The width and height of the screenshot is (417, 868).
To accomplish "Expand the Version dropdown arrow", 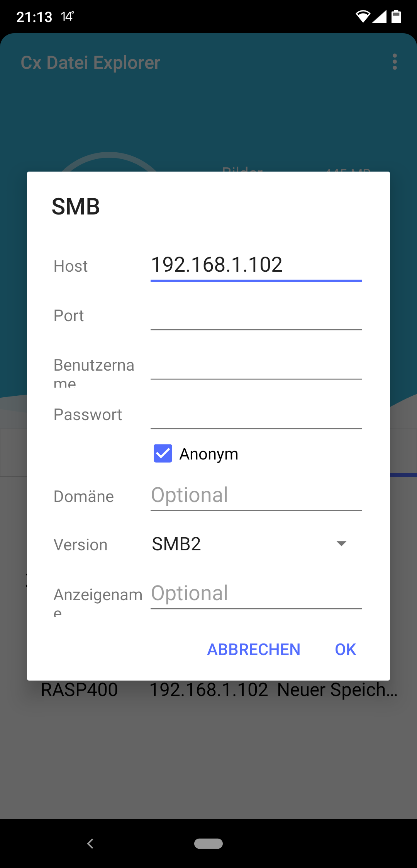I will click(341, 544).
